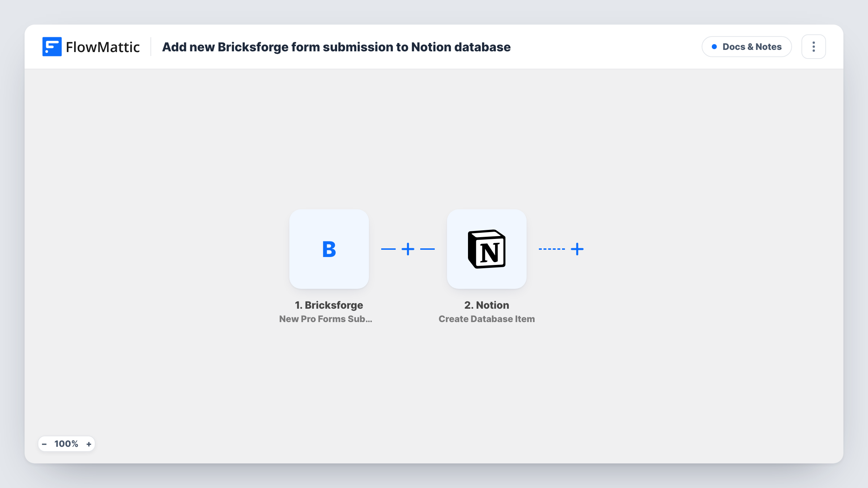
Task: Open the Notion action step
Action: (486, 249)
